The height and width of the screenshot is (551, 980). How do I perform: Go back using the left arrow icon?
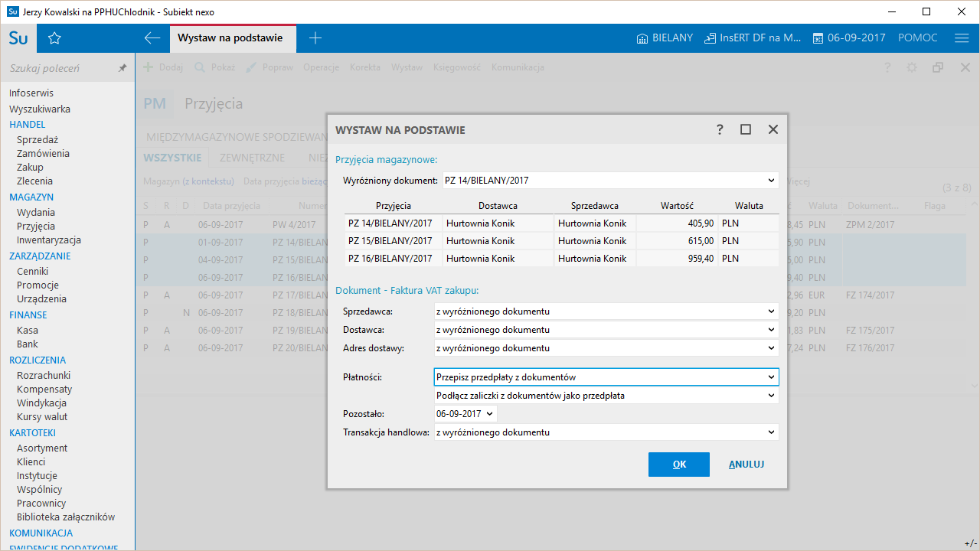152,38
